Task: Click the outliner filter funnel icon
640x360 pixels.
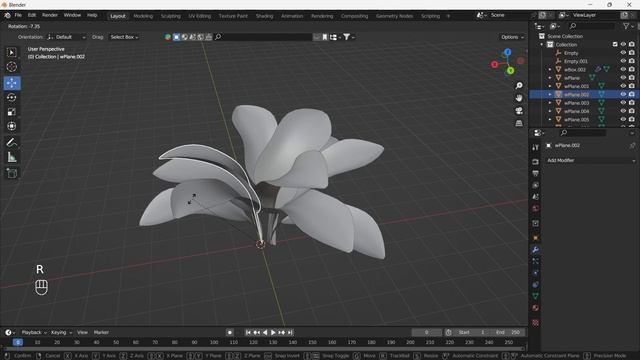Action: point(626,26)
